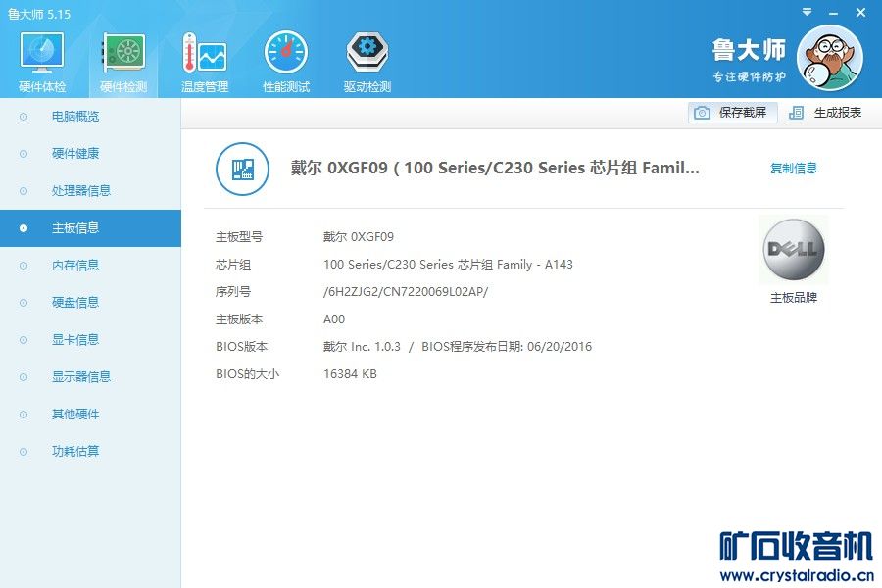The image size is (882, 588).
Task: Click serial number /6H2ZJG2/CN7220069L02AP/
Action: [x=406, y=291]
